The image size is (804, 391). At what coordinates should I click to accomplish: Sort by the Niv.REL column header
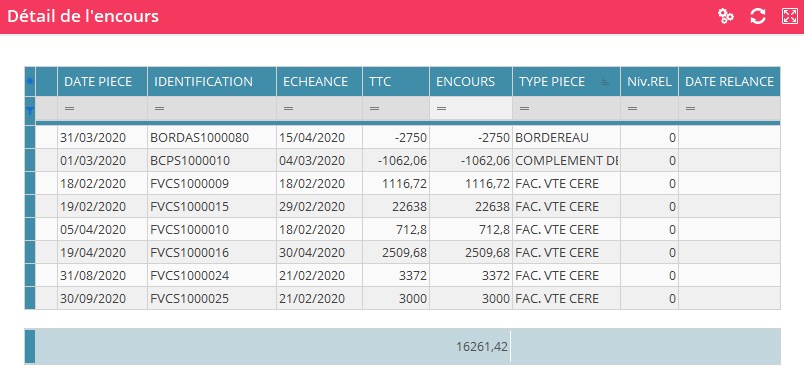[649, 81]
